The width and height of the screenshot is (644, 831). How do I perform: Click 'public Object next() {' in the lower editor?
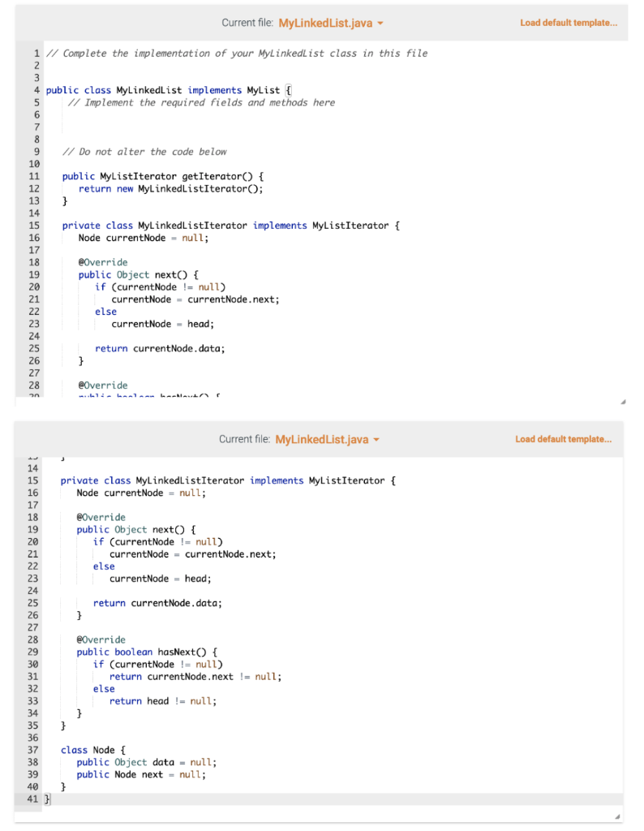(x=136, y=529)
